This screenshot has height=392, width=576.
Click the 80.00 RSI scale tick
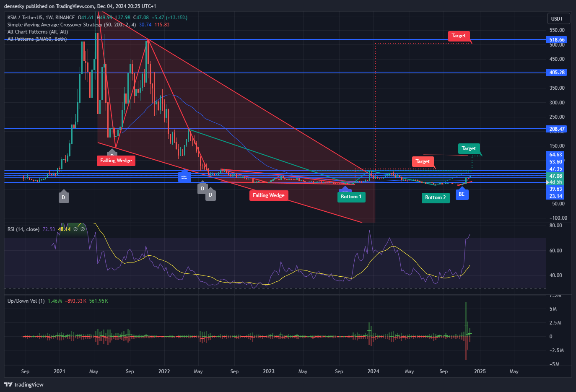[556, 226]
